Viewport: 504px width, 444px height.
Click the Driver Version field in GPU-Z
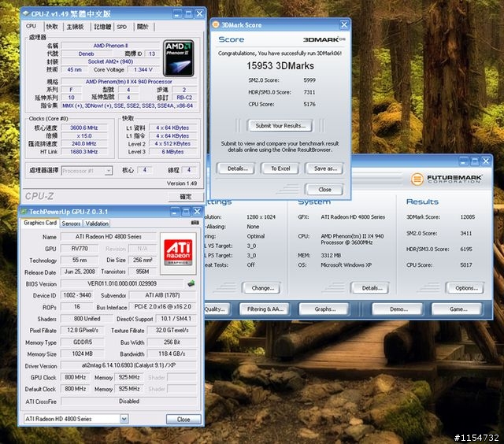click(128, 365)
